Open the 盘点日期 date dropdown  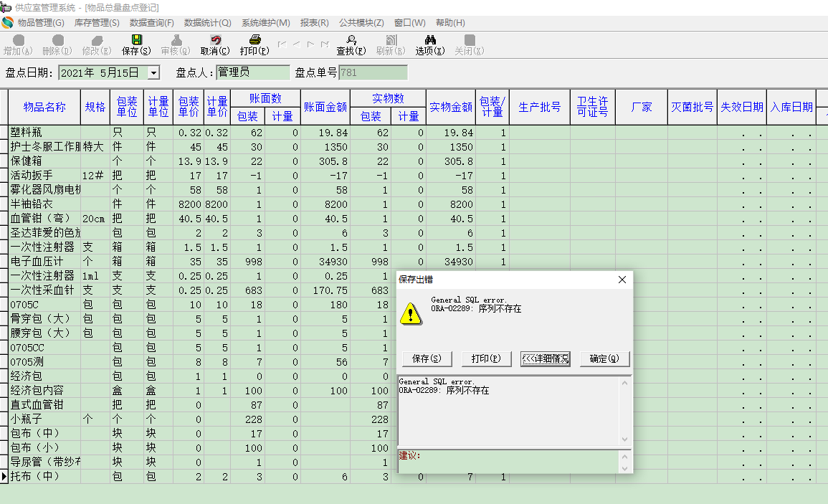point(153,73)
